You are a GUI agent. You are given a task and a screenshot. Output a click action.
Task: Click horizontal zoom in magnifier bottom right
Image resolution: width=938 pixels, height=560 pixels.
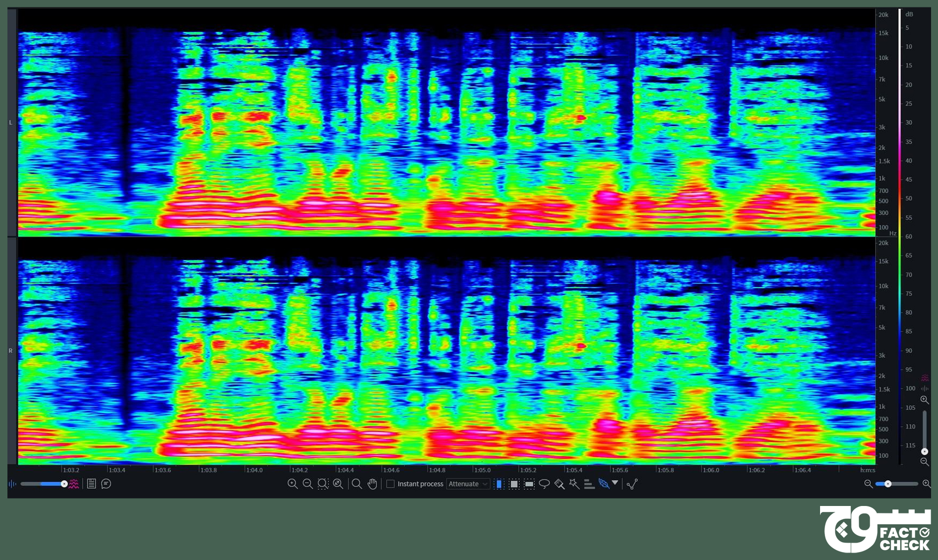point(926,484)
